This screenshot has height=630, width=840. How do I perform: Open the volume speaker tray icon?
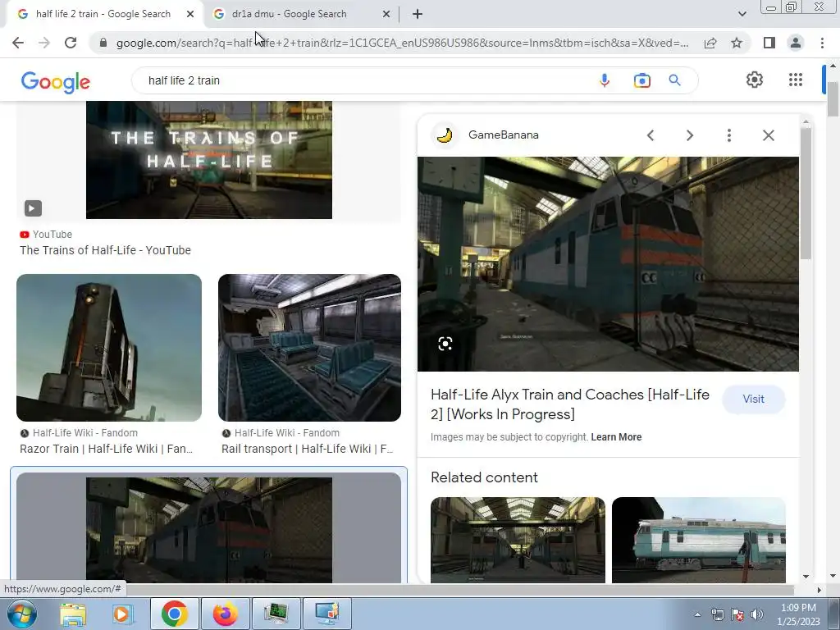click(756, 614)
